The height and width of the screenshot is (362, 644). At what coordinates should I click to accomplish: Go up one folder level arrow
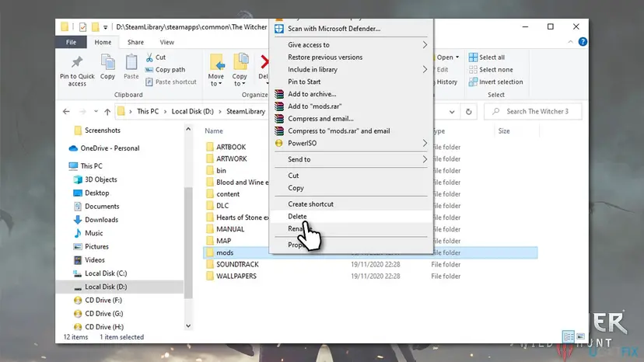(107, 112)
